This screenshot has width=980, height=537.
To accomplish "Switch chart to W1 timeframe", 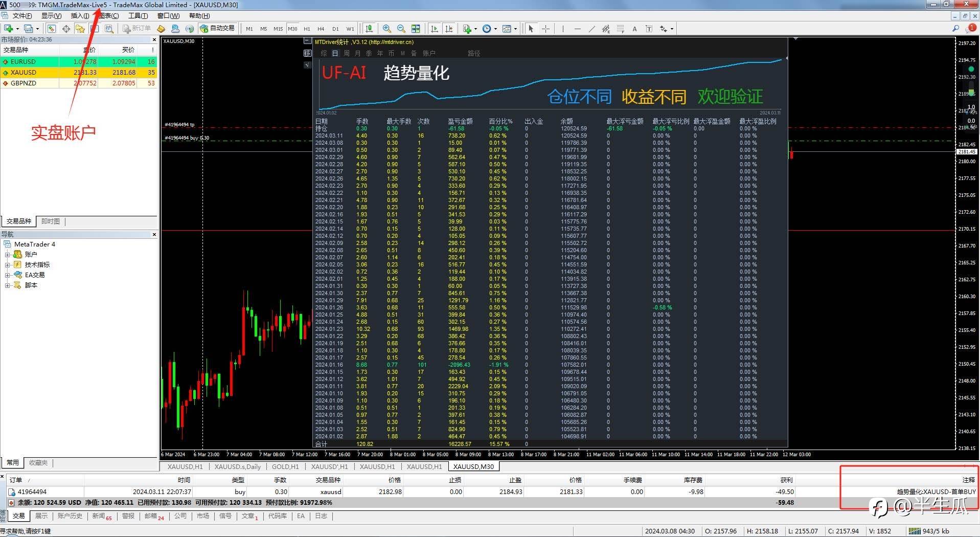I will click(x=350, y=29).
